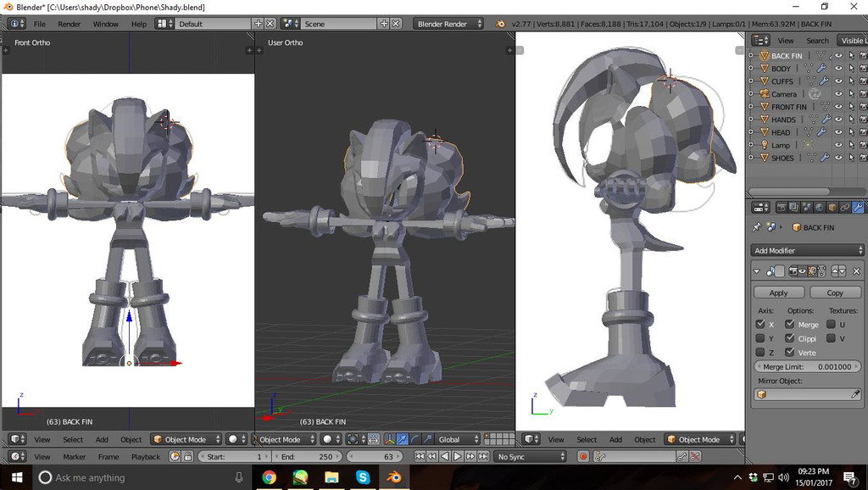Click the Mirror Object eyedropper icon
The width and height of the screenshot is (868, 490).
click(855, 394)
